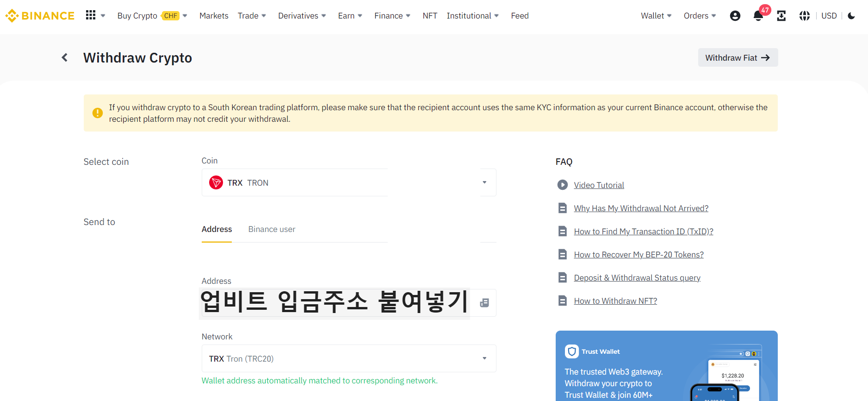Image resolution: width=868 pixels, height=401 pixels.
Task: Open Why Has My Withdrawal Not Arrived link
Action: coord(641,208)
